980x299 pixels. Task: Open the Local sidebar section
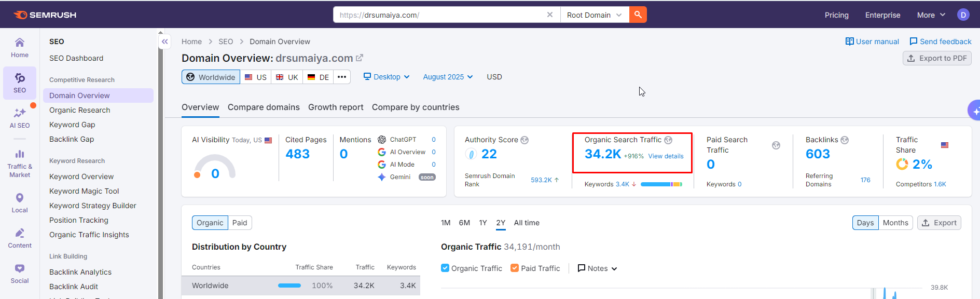tap(20, 202)
